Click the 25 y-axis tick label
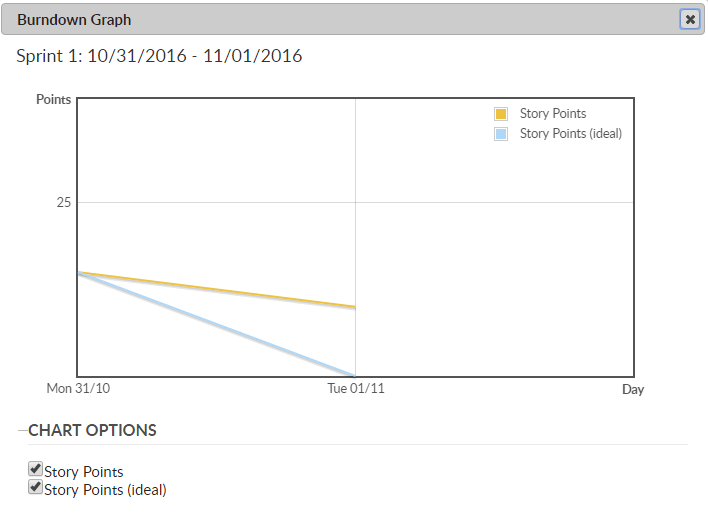Viewport: 708px width, 525px height. pyautogui.click(x=64, y=202)
